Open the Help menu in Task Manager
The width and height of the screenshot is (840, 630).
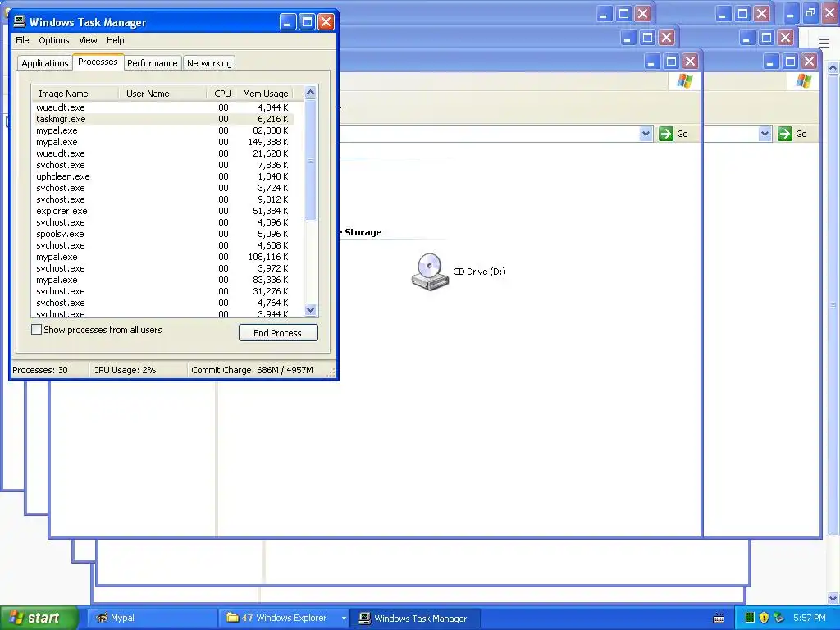[115, 40]
